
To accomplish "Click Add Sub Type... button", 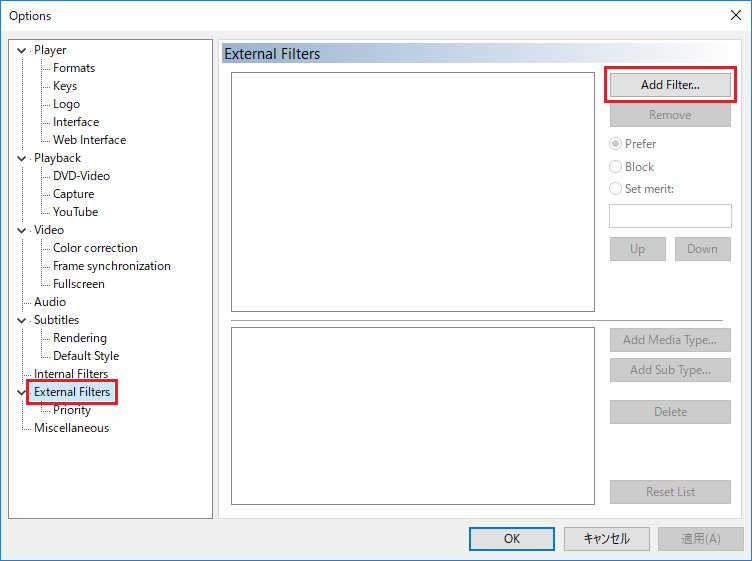I will [670, 370].
